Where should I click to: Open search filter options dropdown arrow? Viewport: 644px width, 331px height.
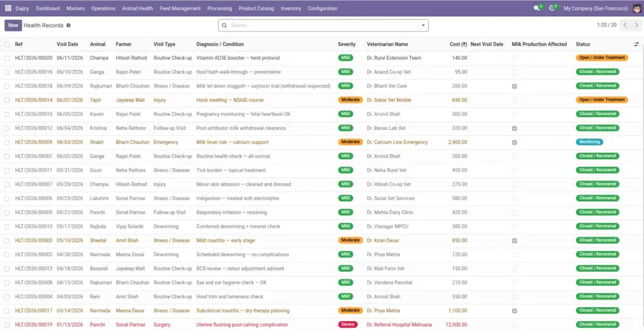tap(423, 26)
